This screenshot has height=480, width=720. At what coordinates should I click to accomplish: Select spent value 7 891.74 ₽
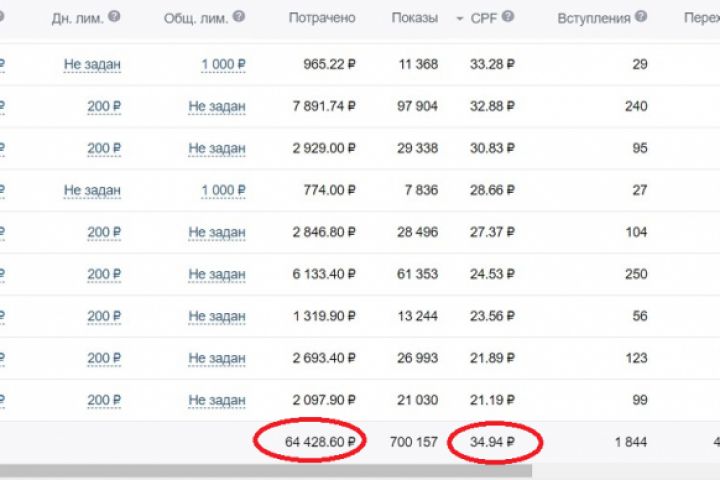(x=324, y=106)
